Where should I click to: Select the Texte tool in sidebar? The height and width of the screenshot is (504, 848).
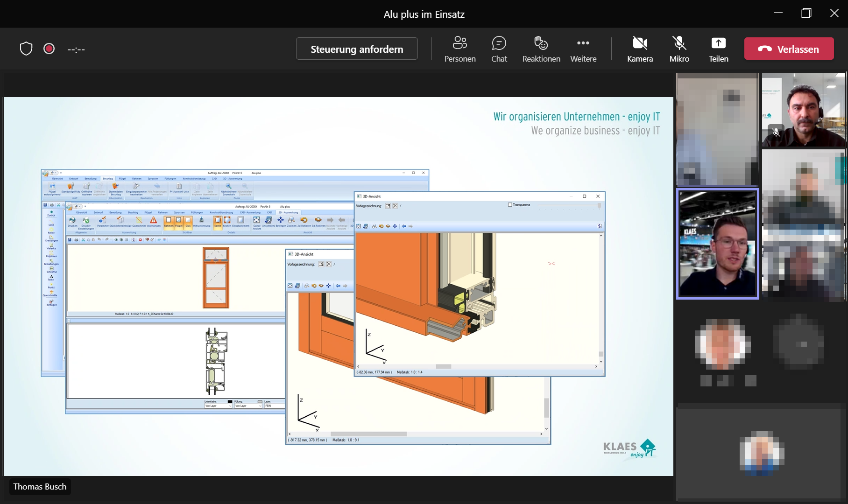click(51, 278)
